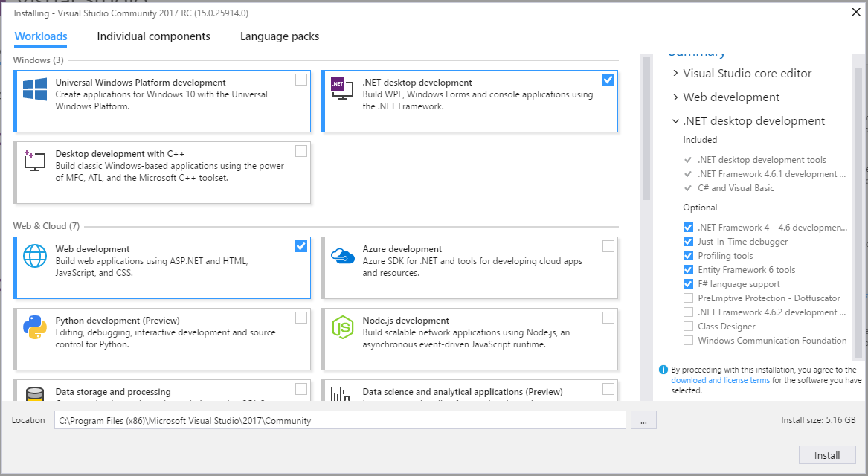
Task: Click the Web development globe icon
Action: pyautogui.click(x=35, y=255)
